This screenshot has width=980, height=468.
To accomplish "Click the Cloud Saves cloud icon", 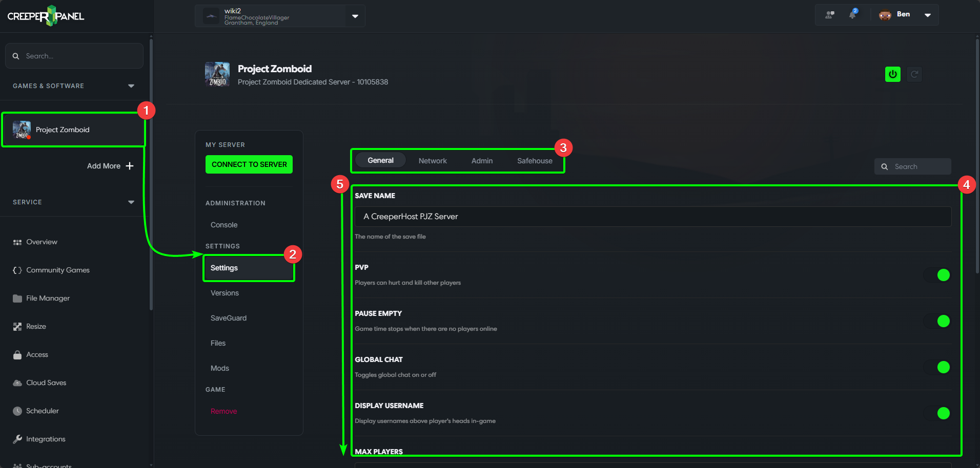I will pos(17,383).
